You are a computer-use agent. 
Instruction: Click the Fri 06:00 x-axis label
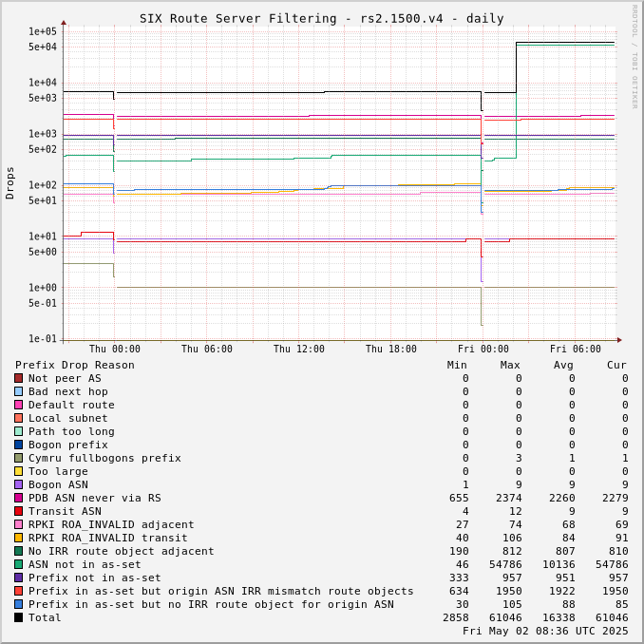(576, 350)
